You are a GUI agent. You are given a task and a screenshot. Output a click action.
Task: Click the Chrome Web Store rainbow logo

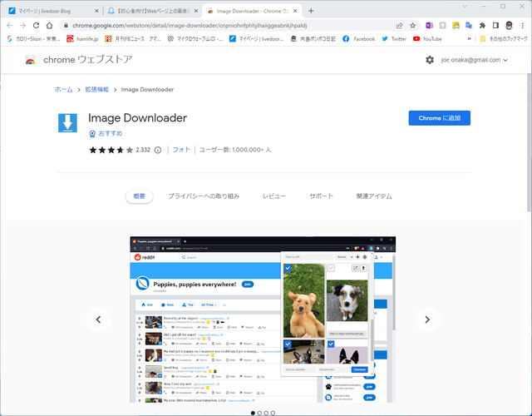coord(30,61)
